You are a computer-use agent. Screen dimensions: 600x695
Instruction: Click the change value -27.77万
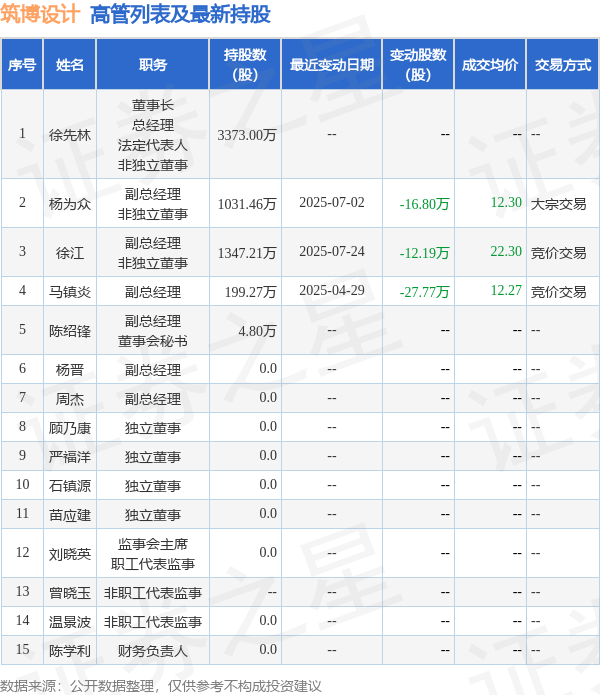[424, 292]
